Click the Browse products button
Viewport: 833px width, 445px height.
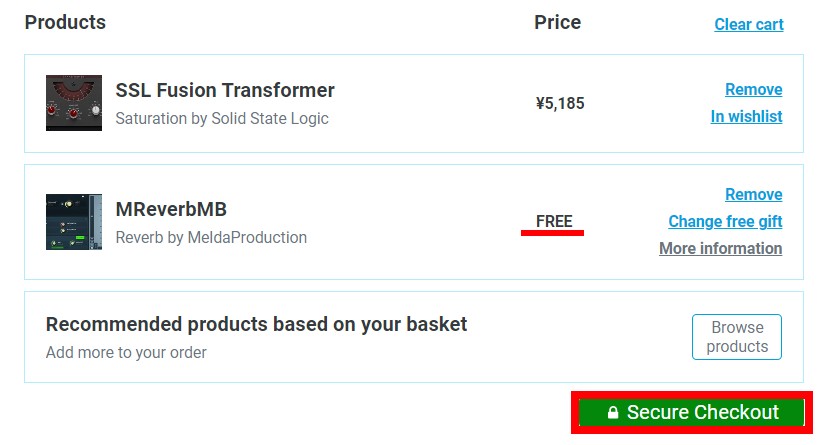(x=737, y=337)
